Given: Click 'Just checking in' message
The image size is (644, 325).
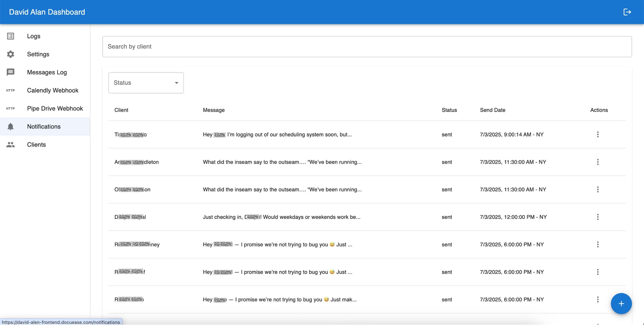Looking at the screenshot, I should tap(282, 217).
